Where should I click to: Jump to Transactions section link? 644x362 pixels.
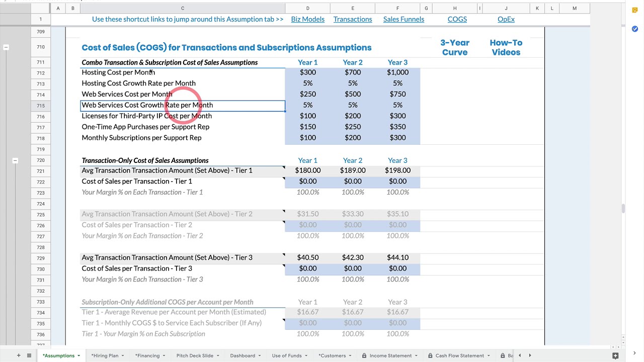pos(353,19)
